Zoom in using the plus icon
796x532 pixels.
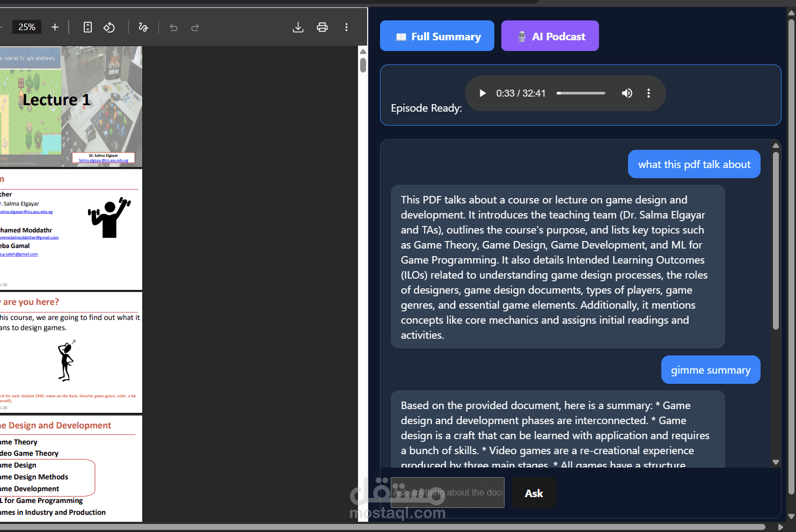[55, 27]
